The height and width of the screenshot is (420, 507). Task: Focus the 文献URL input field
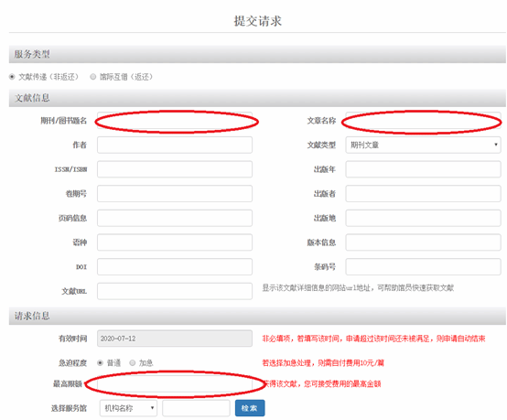tap(175, 291)
